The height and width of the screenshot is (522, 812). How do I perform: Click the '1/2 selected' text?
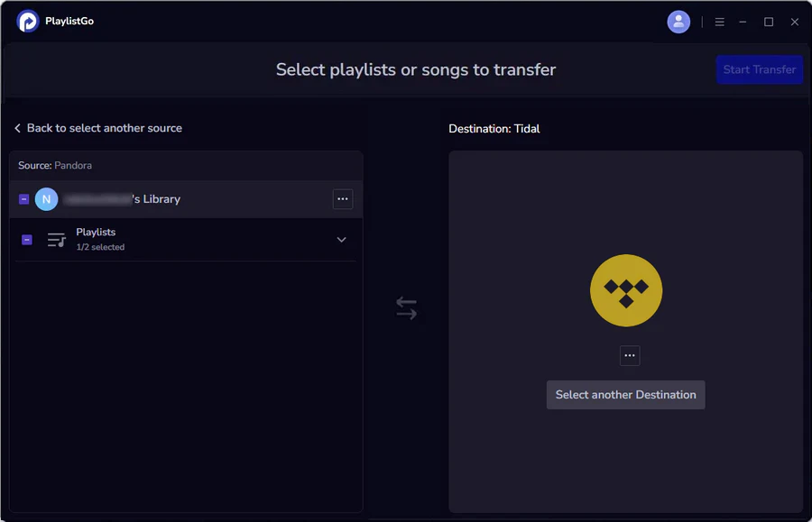[100, 247]
